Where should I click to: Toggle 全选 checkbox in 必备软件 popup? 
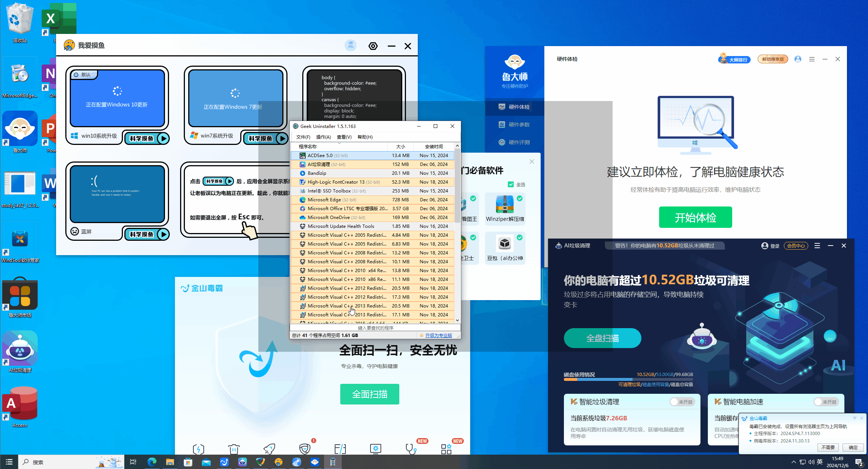coord(511,184)
